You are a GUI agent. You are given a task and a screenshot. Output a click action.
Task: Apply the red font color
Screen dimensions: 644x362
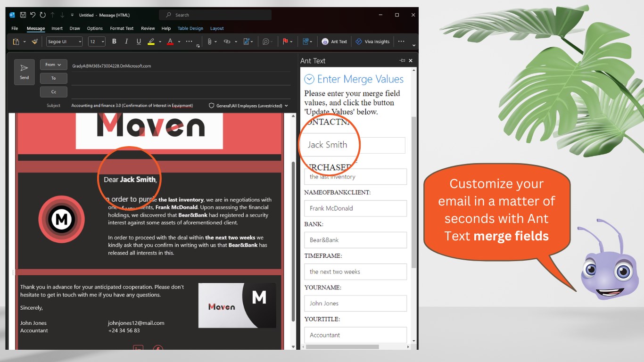click(170, 41)
